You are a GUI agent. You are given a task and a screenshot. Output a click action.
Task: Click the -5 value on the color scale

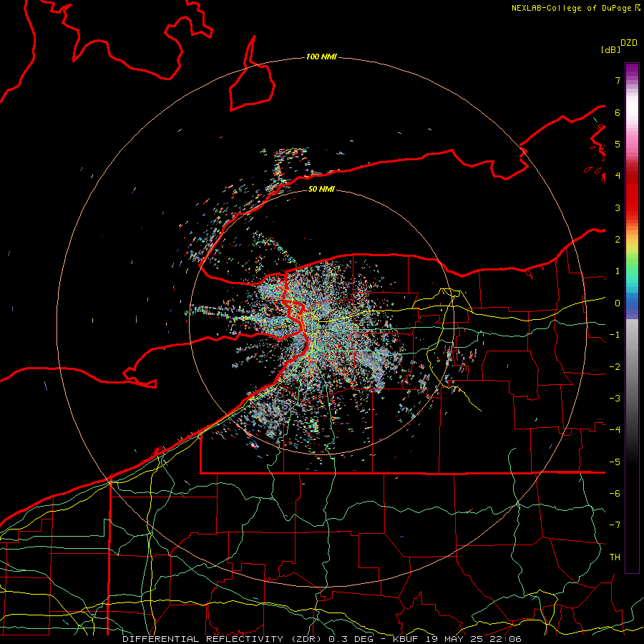coord(615,462)
